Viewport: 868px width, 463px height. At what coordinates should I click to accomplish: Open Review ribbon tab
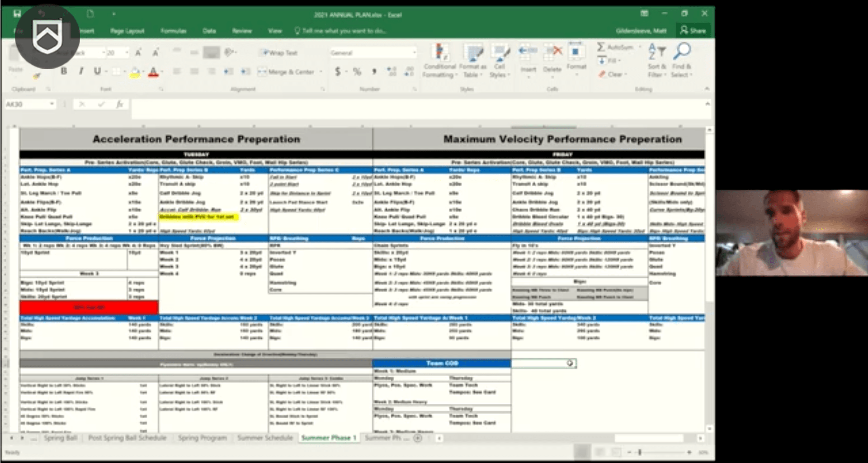click(242, 31)
